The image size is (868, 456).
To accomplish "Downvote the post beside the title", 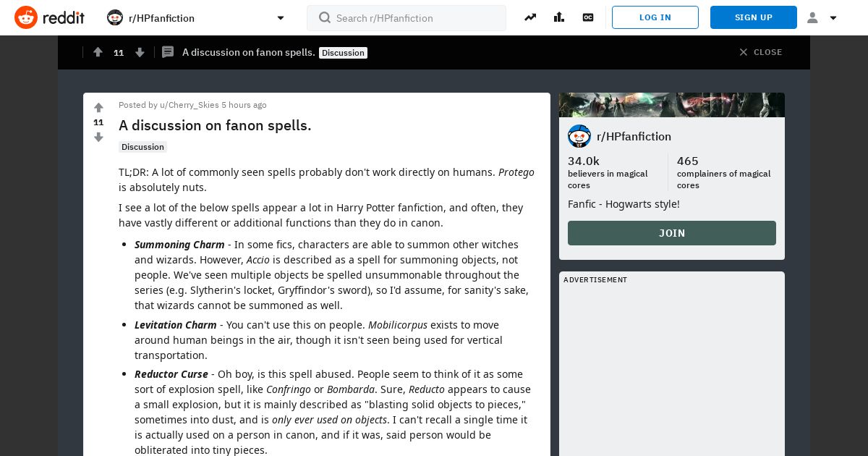I will [x=98, y=138].
